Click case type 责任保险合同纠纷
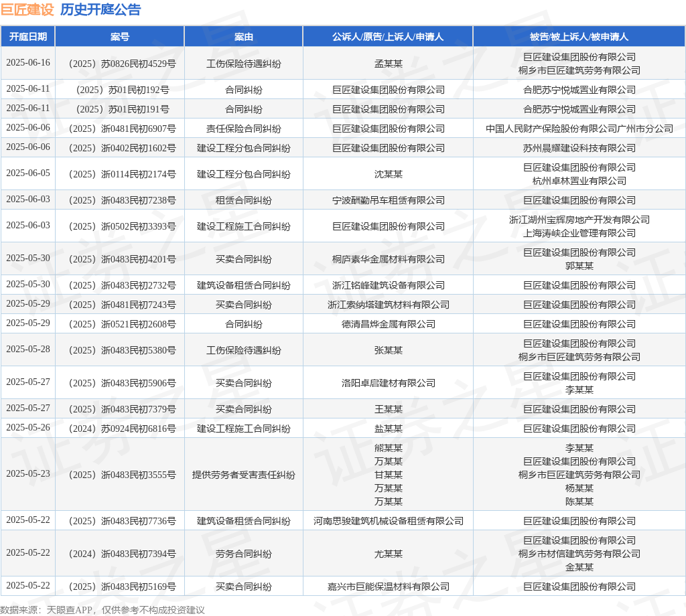 click(x=244, y=129)
